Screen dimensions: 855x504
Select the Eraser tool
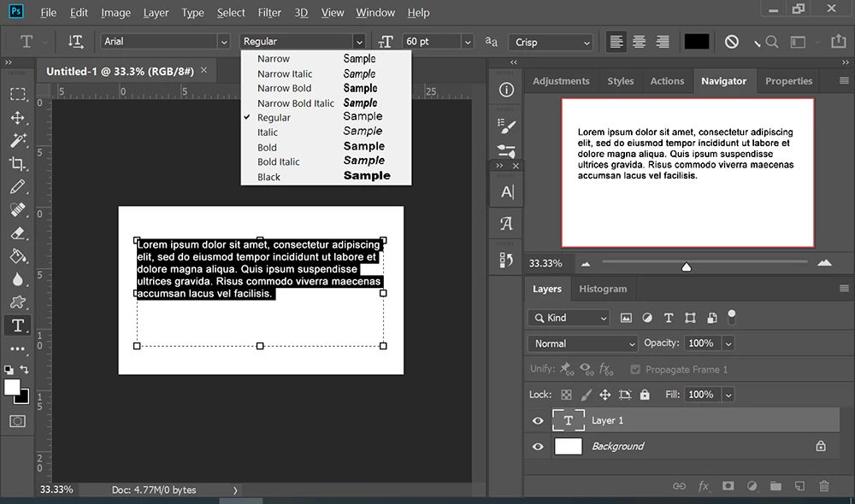[17, 233]
